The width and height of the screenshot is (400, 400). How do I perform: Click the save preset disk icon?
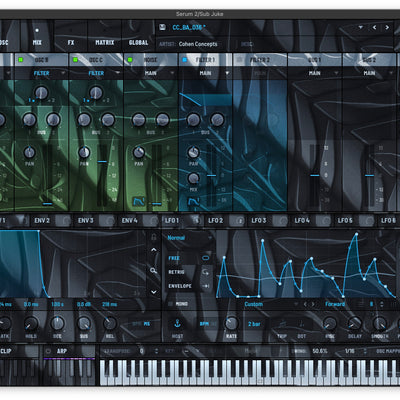(x=162, y=27)
